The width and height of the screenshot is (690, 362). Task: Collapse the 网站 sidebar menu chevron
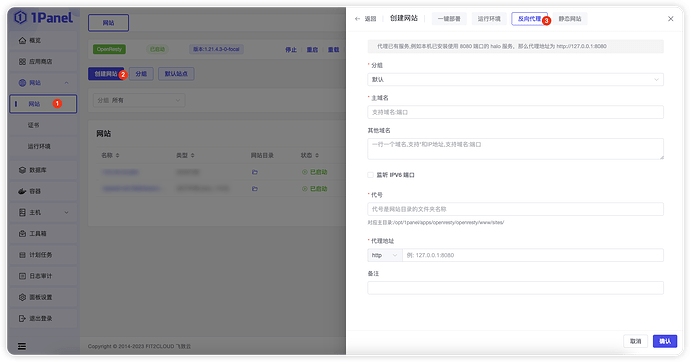click(67, 83)
